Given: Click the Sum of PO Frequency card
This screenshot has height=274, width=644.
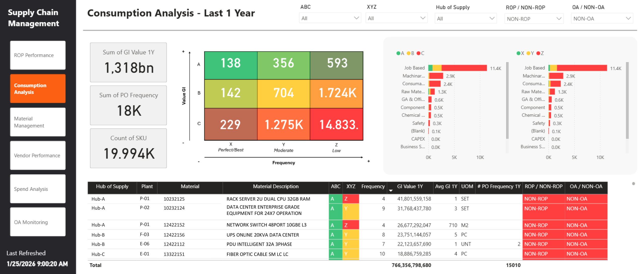Looking at the screenshot, I should coord(128,105).
